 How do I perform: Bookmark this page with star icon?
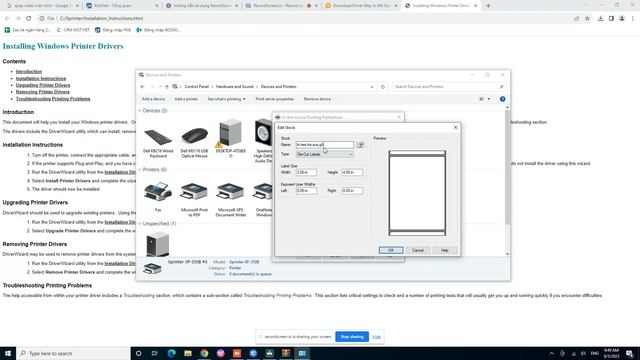tap(587, 18)
